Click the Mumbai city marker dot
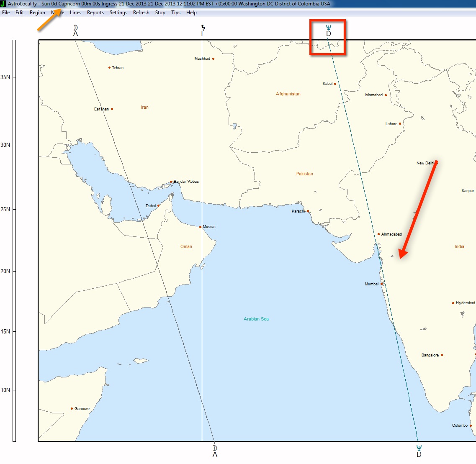Viewport: 476px width, 464px height. tap(382, 284)
